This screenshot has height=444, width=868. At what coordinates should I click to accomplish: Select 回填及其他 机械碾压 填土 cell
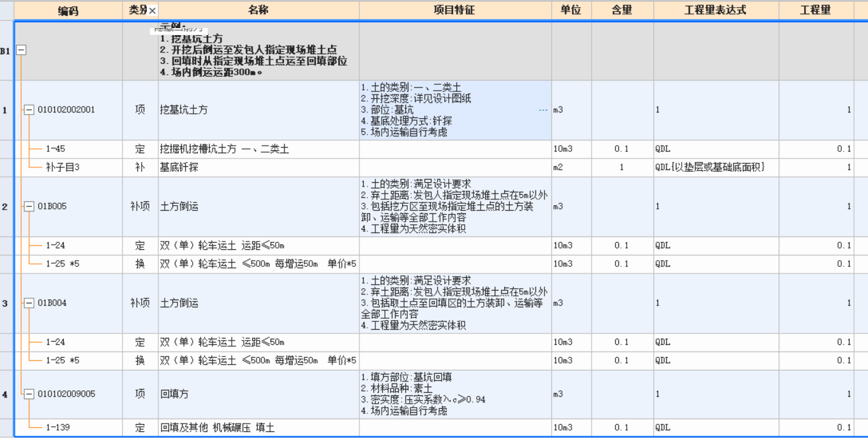(x=258, y=427)
